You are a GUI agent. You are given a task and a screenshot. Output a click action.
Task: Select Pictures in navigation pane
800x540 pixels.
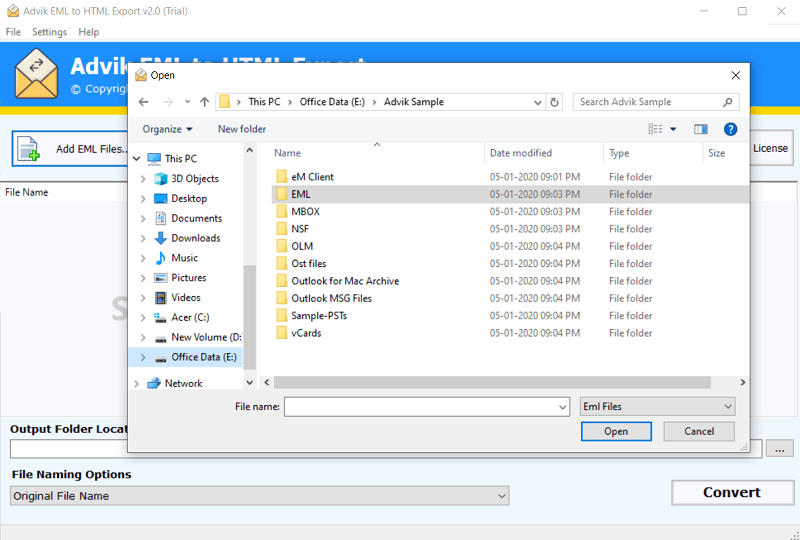tap(188, 278)
